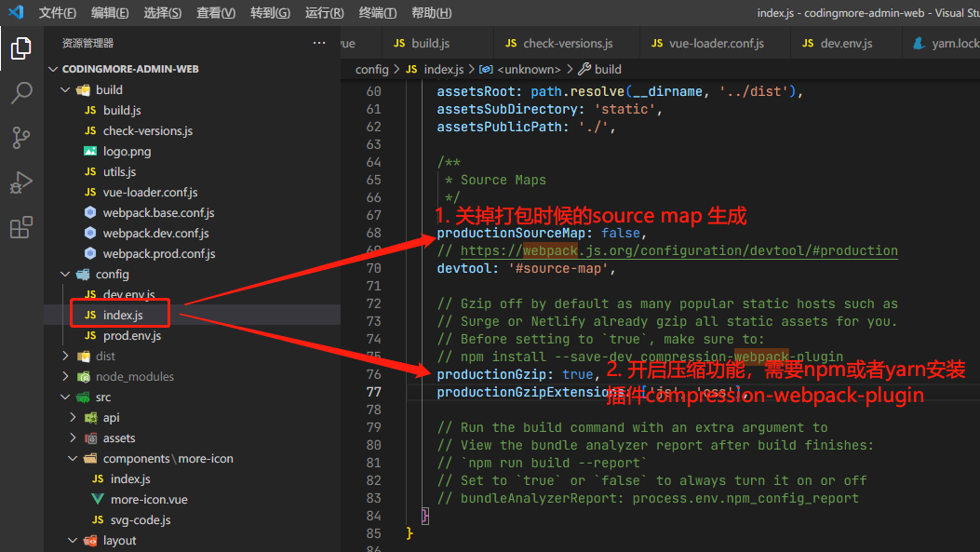The image size is (980, 552).
Task: Open vue-loader.conf.js in explorer tree
Action: [150, 192]
